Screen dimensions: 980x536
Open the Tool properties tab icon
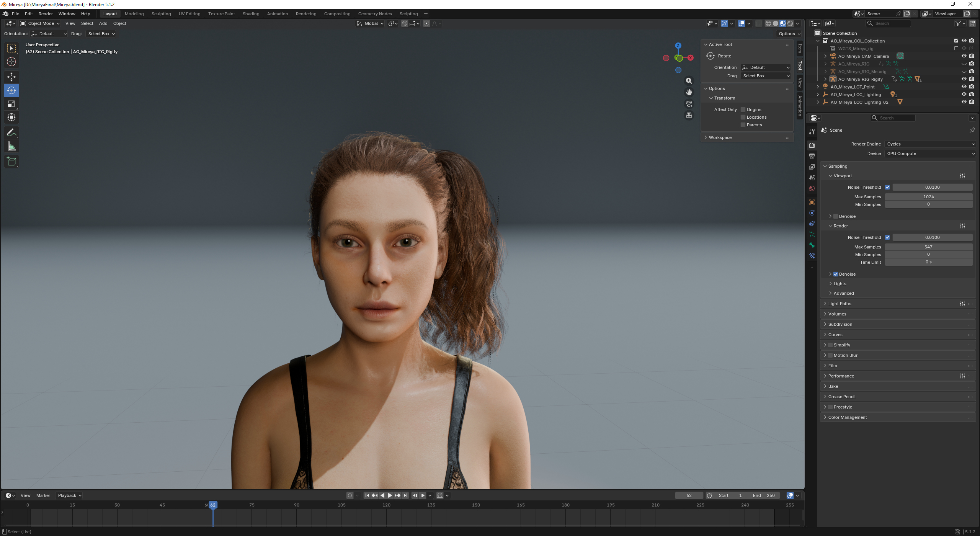[x=812, y=132]
